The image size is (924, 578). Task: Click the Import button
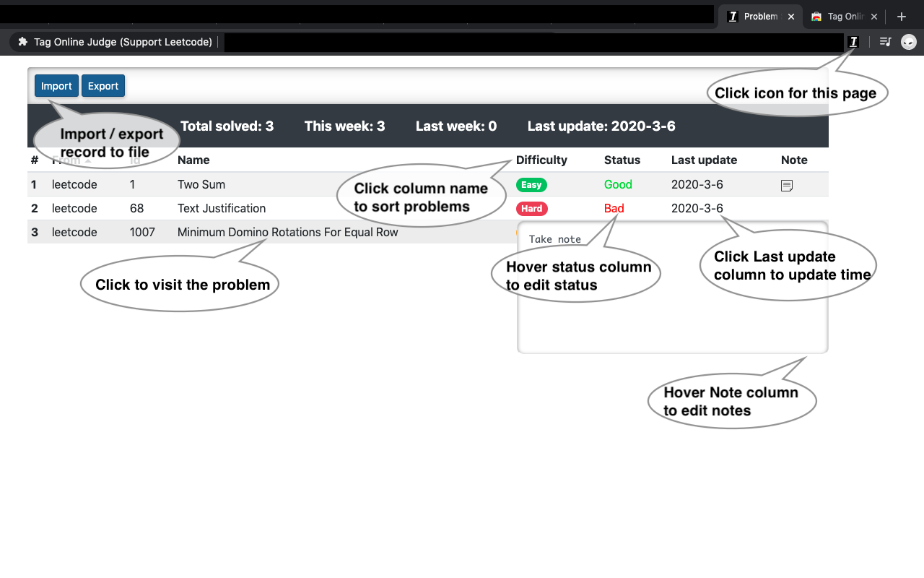pos(56,85)
